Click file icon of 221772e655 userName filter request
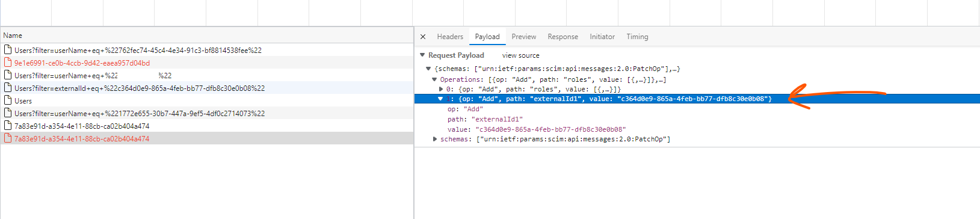980x219 pixels. pos(8,113)
